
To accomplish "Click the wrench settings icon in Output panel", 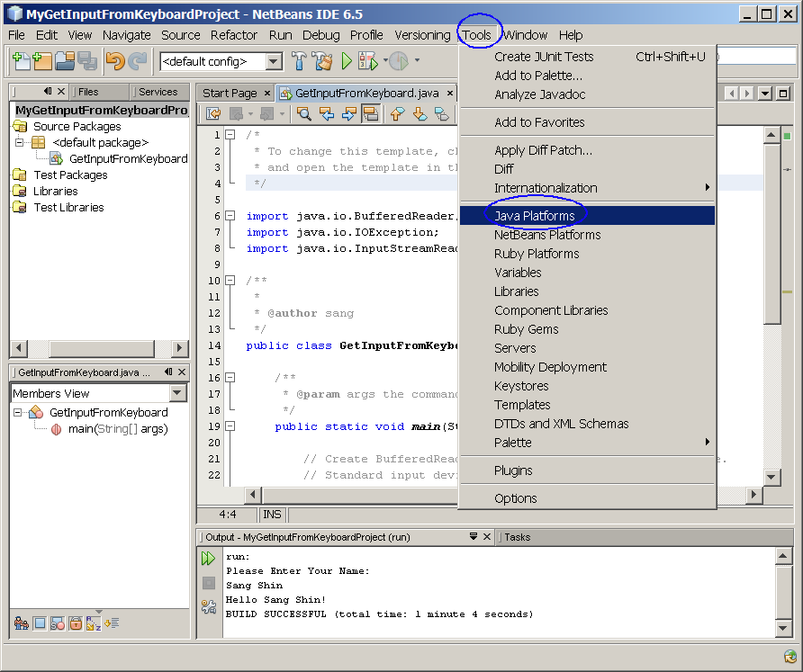I will tap(209, 607).
